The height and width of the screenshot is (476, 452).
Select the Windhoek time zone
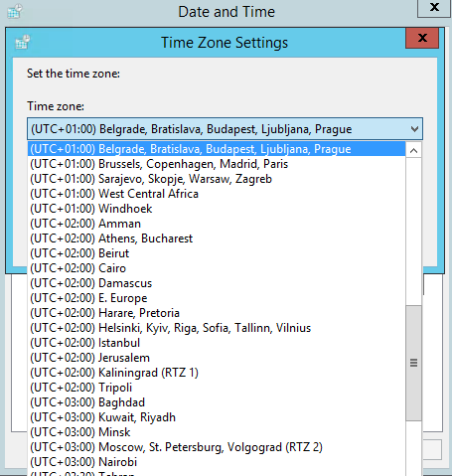[217, 209]
